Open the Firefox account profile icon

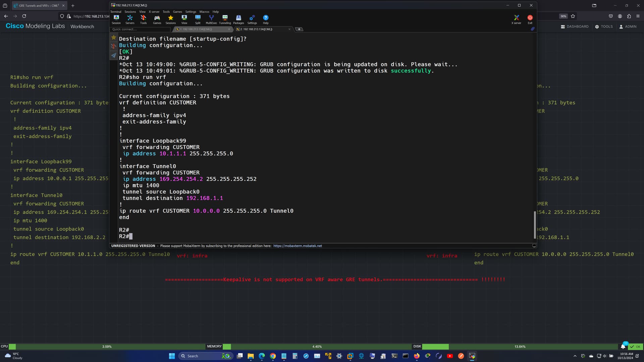tap(620, 16)
